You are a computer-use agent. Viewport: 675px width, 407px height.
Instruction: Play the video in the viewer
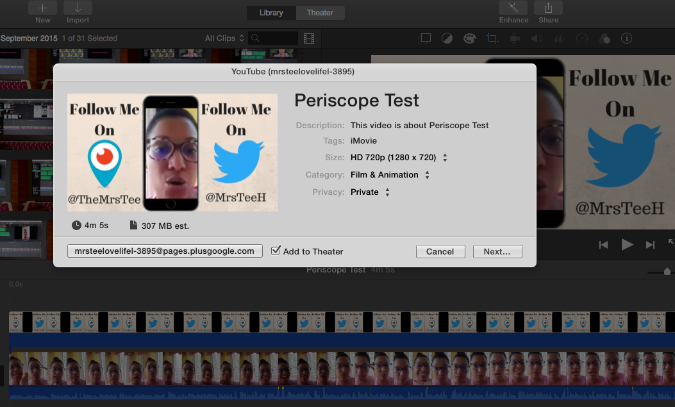tap(627, 245)
